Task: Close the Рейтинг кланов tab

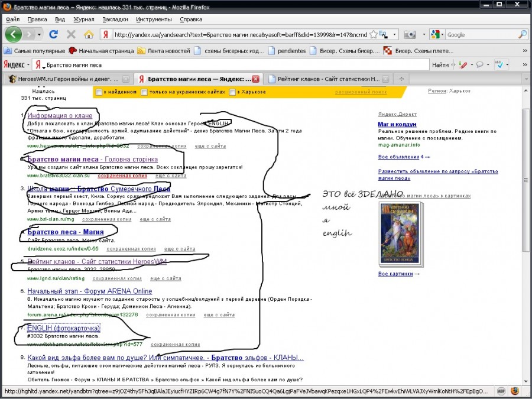Action: tap(385, 79)
